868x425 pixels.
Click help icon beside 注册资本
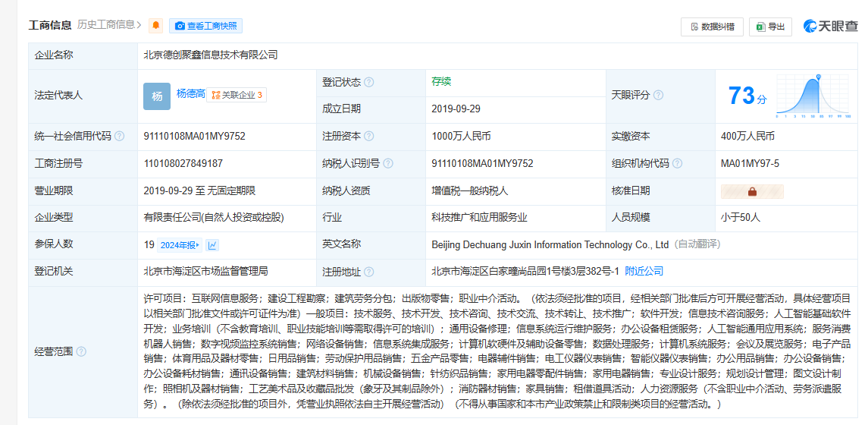click(368, 137)
